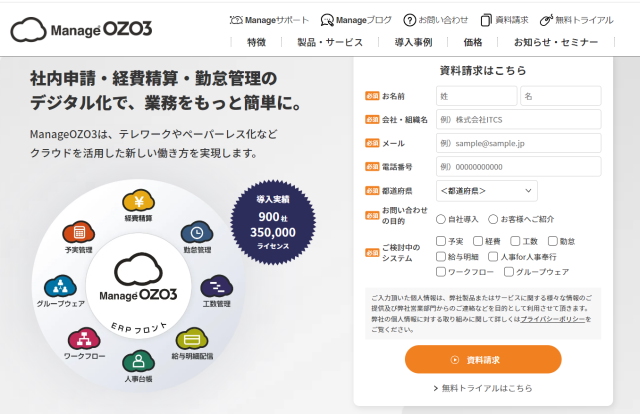This screenshot has height=414, width=640.
Task: Check the 給与明細 checkbox
Action: [x=441, y=256]
